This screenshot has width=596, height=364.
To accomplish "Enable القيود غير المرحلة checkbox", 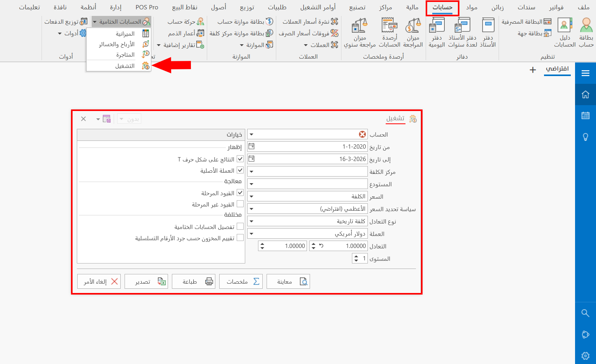I will point(240,204).
